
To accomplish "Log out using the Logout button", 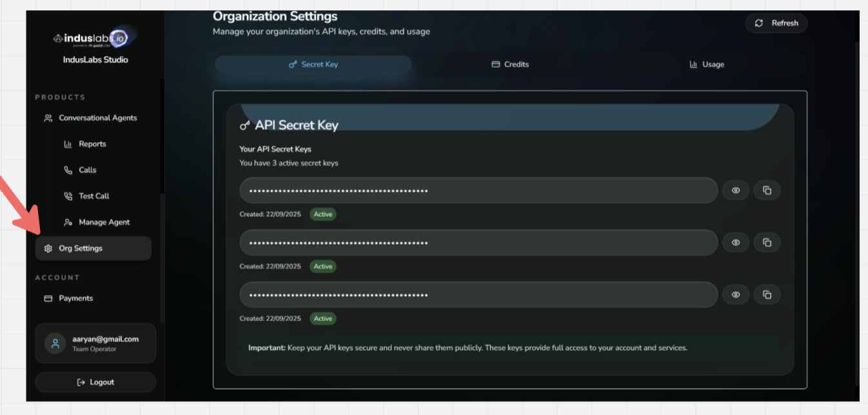I will [x=95, y=382].
